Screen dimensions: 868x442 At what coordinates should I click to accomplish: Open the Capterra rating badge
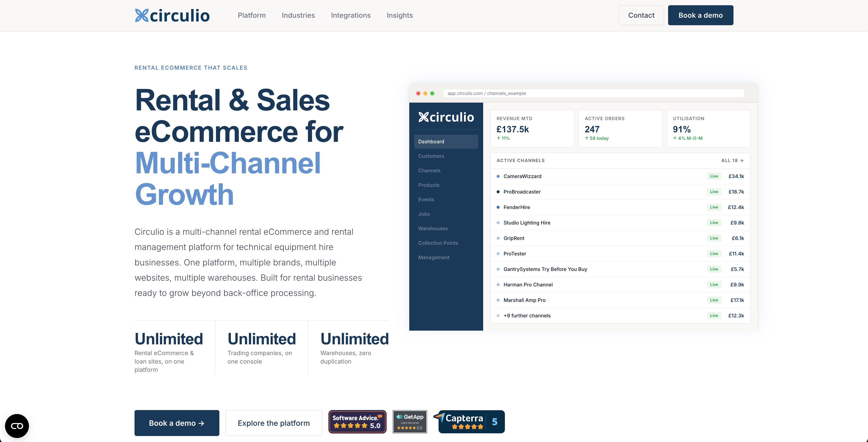[x=469, y=422]
